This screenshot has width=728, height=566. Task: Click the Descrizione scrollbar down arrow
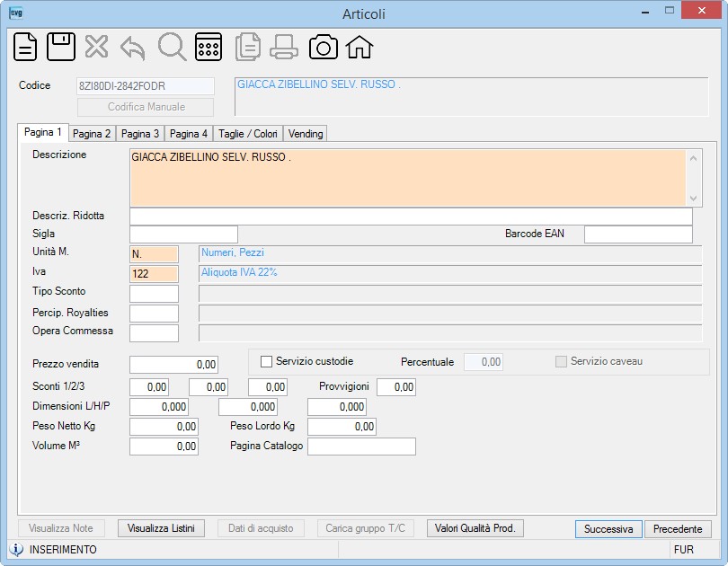694,199
